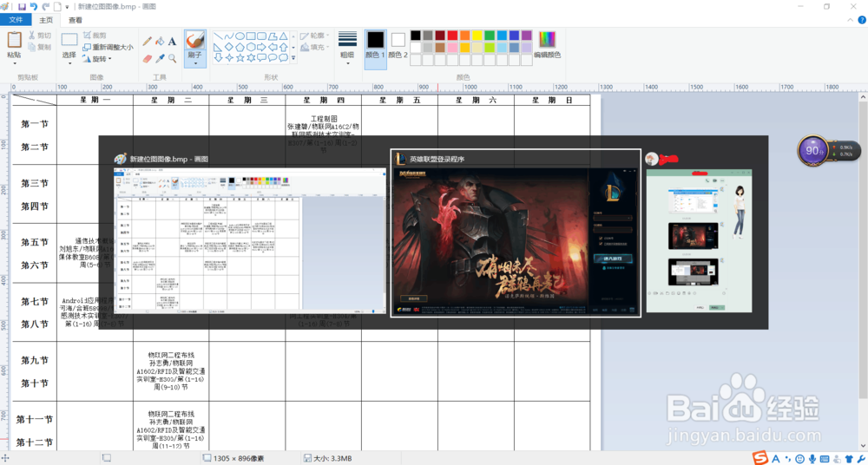Select the Fill with color bucket tool
This screenshot has height=465, width=868.
coord(160,41)
